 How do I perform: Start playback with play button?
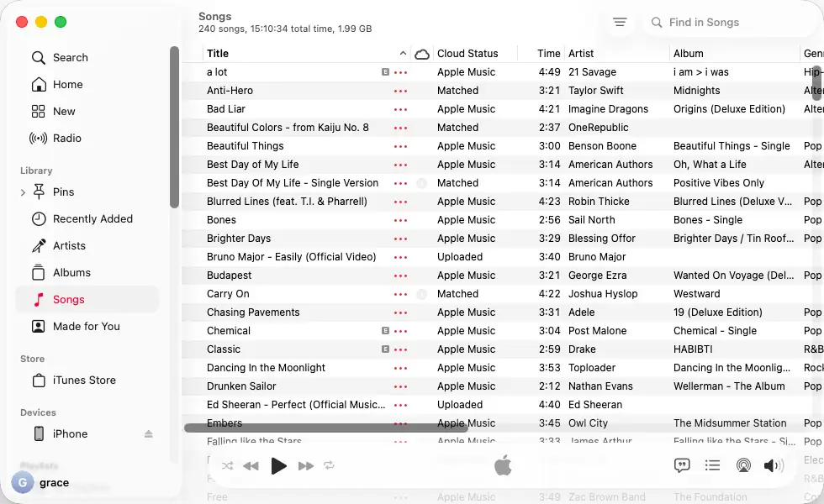pos(278,465)
